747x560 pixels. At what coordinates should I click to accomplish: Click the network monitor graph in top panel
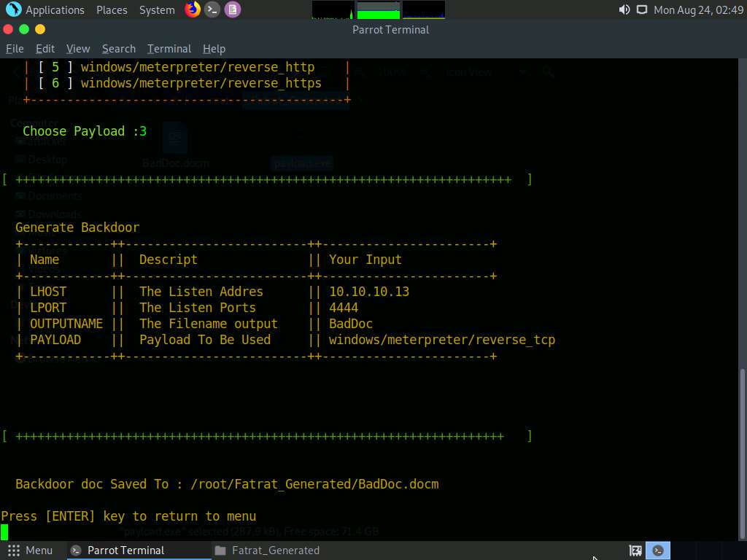tap(424, 10)
